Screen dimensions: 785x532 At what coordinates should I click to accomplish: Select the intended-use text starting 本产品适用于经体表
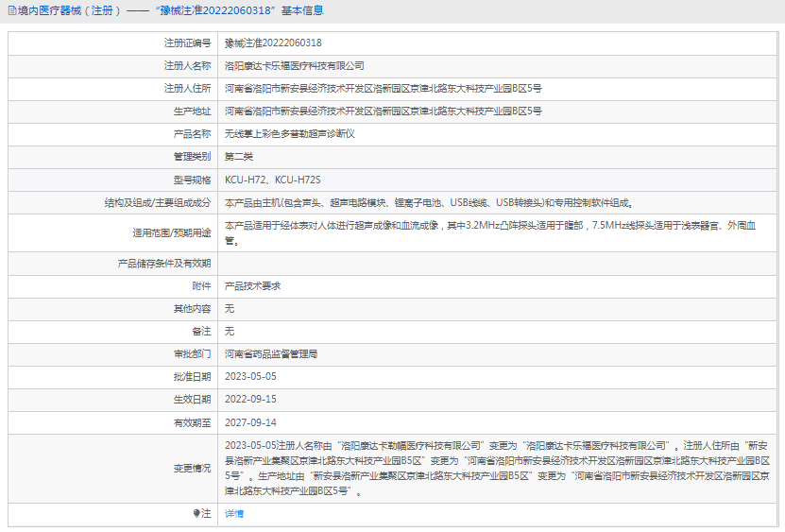click(x=490, y=233)
